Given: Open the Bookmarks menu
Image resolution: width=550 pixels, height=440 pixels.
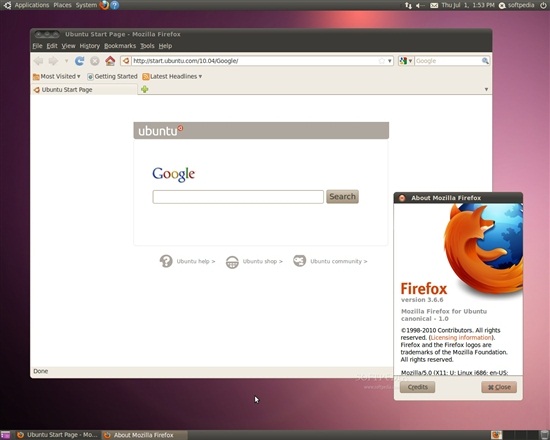Looking at the screenshot, I should coord(120,46).
